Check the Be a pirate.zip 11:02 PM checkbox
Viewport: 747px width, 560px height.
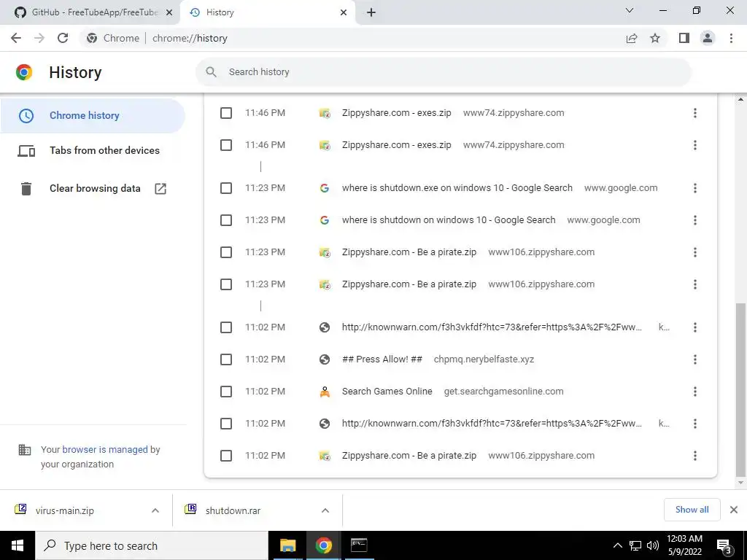tap(226, 456)
